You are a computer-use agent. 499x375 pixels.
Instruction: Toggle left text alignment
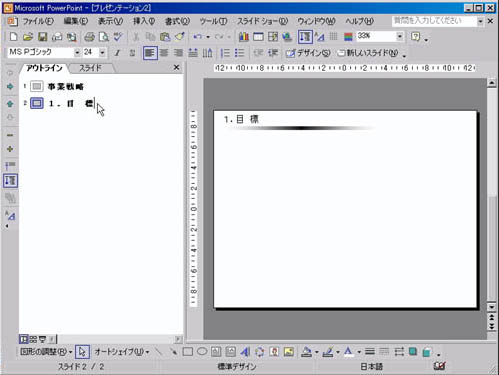coord(150,53)
